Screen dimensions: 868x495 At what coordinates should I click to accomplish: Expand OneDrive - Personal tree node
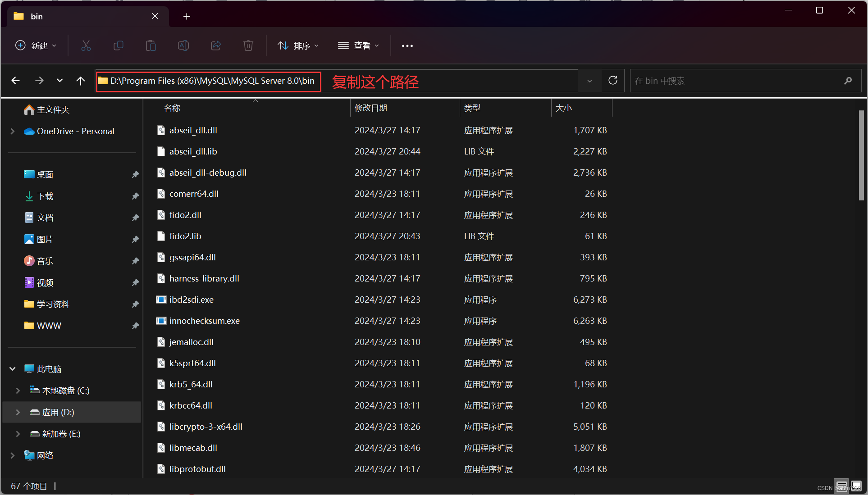(13, 131)
